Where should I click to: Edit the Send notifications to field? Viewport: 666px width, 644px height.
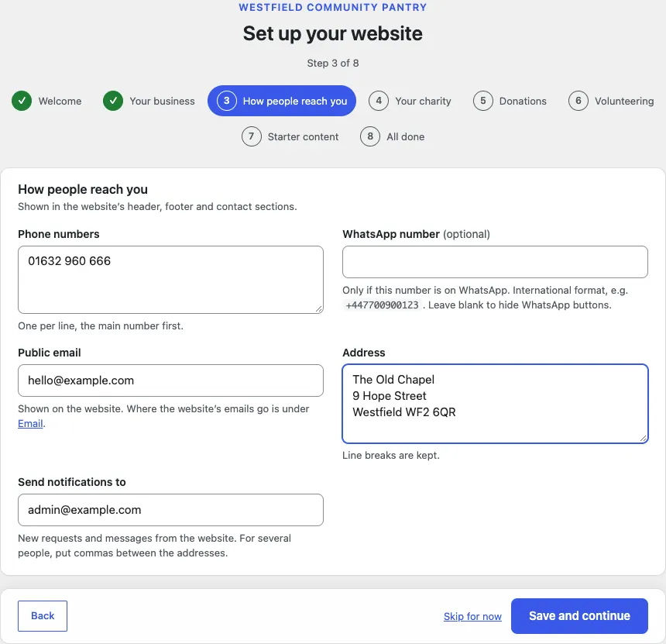[170, 510]
